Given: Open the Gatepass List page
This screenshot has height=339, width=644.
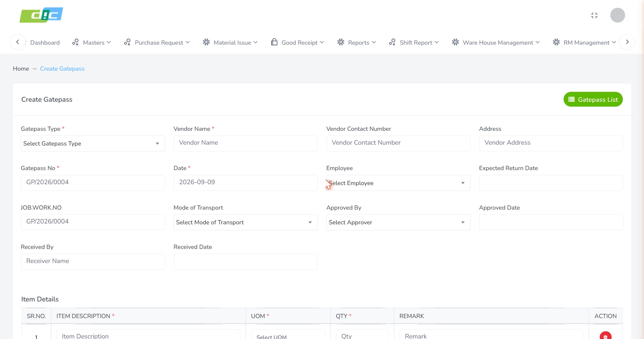Looking at the screenshot, I should (x=593, y=99).
